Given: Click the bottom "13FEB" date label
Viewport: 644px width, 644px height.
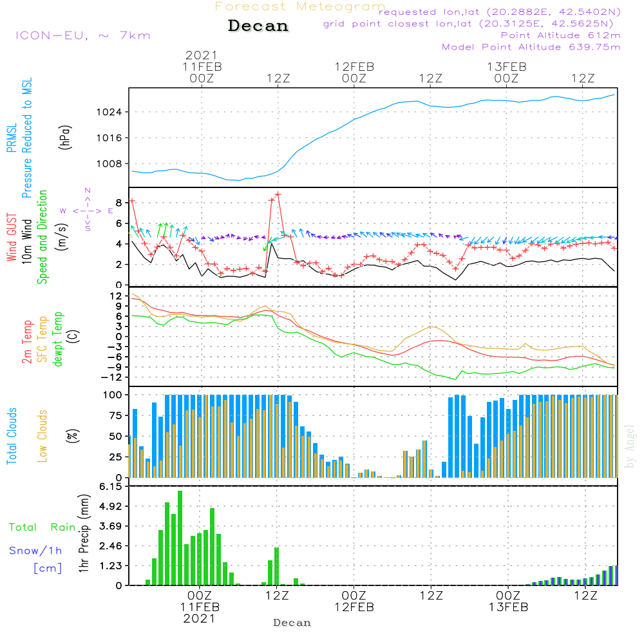Looking at the screenshot, I should coord(509,607).
